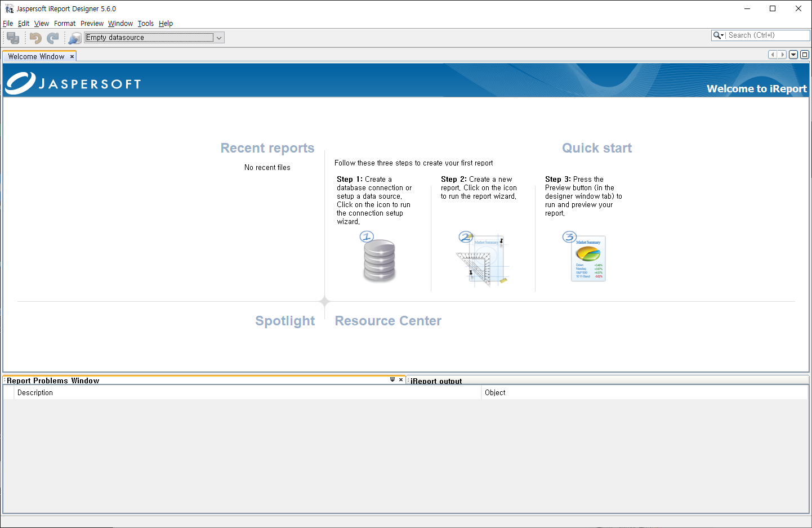Screen dimensions: 812x528
Task: Open the Empty datasource combo box
Action: (x=154, y=38)
